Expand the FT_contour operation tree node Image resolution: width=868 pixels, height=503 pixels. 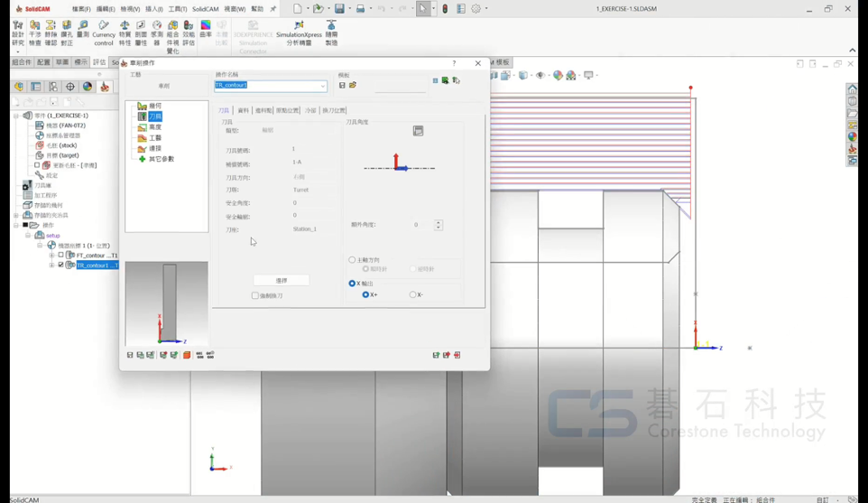point(51,256)
